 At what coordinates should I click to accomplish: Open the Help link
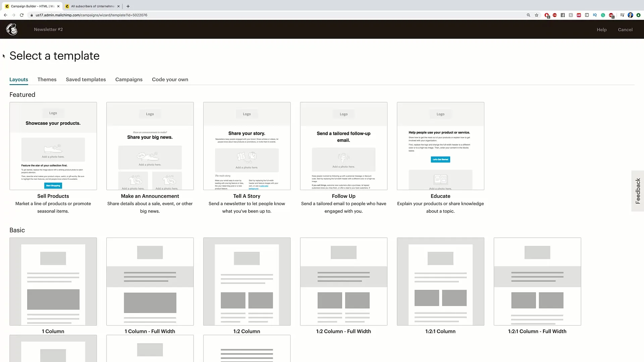[601, 29]
